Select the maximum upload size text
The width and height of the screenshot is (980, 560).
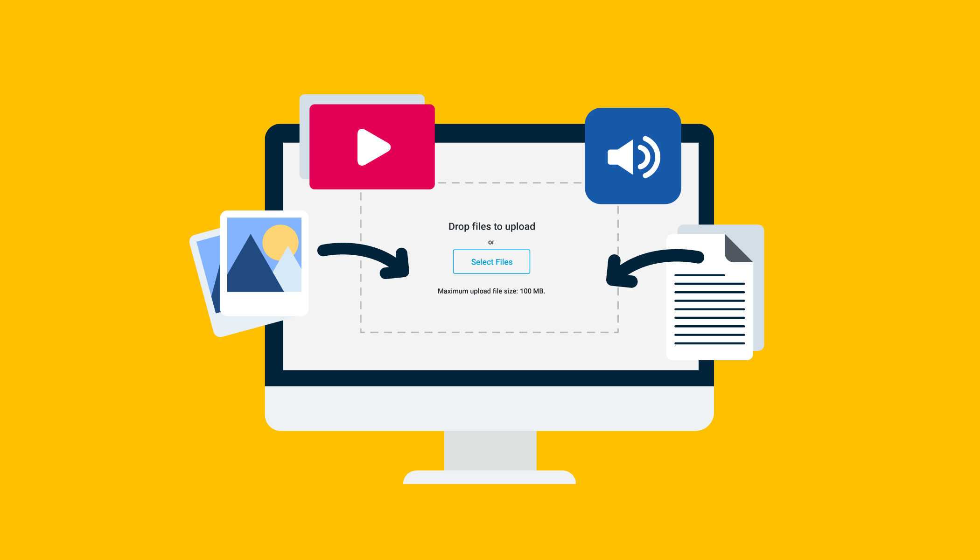tap(490, 291)
